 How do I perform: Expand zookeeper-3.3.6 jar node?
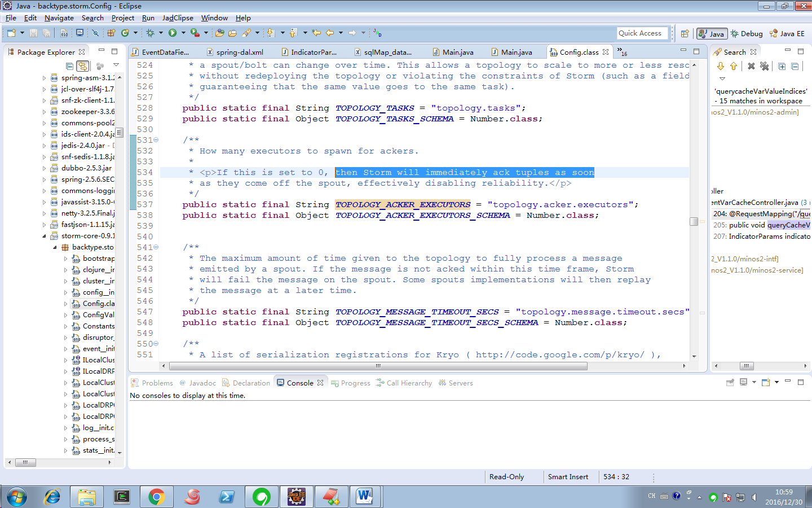[x=45, y=112]
